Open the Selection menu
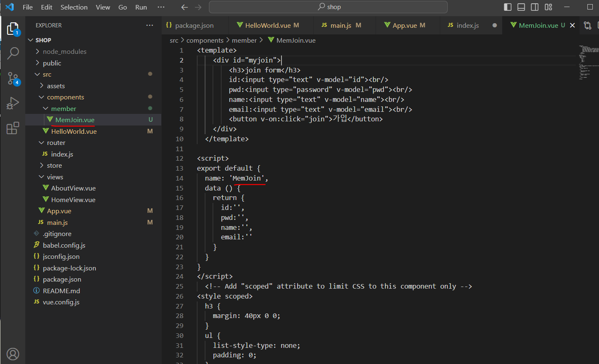This screenshot has width=599, height=364. (x=74, y=7)
